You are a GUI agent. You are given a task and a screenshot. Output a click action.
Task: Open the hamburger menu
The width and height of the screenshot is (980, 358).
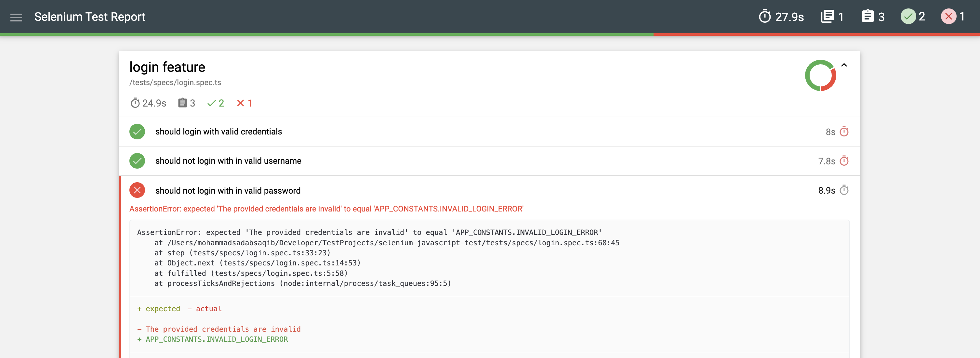point(16,17)
